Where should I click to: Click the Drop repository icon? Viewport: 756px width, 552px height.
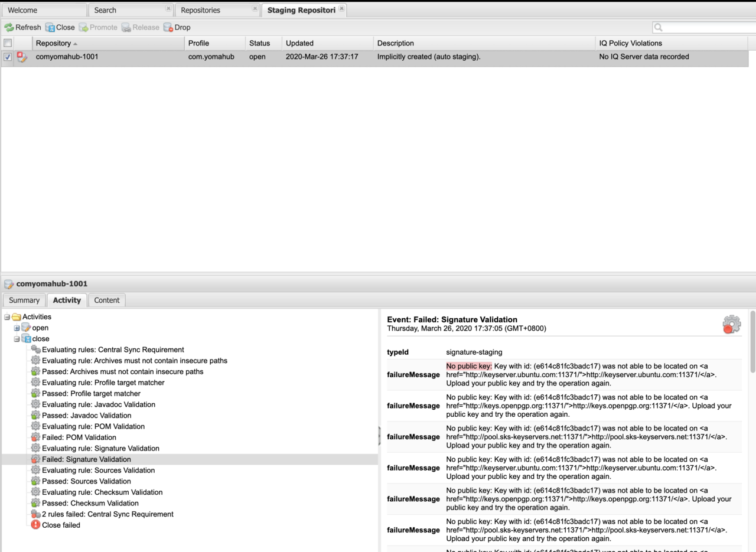(168, 27)
